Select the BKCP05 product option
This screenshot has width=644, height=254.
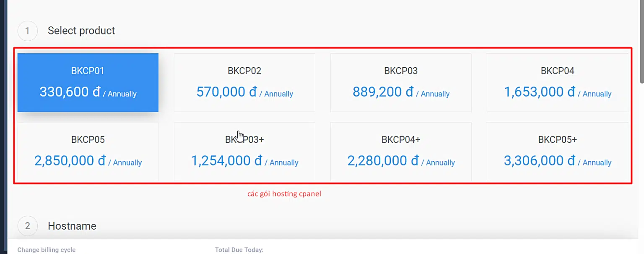coord(88,152)
